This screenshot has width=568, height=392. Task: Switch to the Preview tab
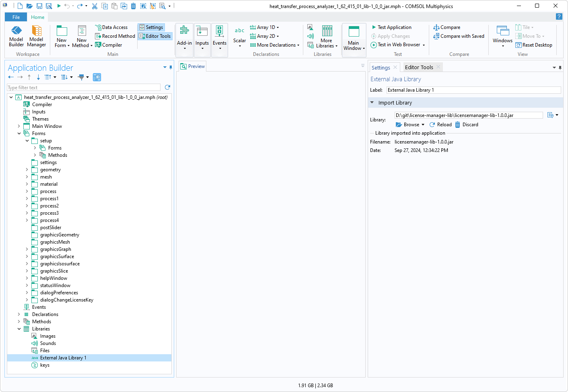[192, 66]
